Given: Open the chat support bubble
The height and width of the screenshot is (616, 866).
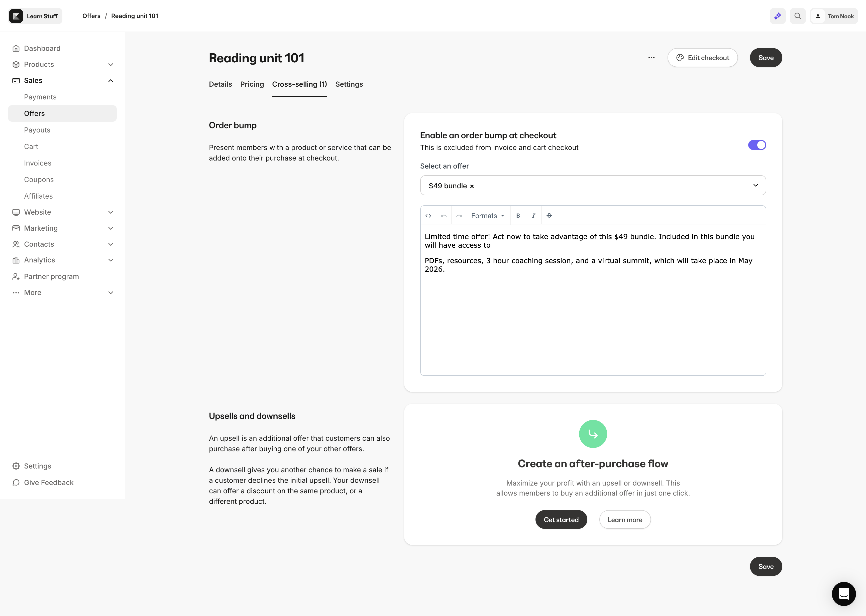Looking at the screenshot, I should [x=844, y=594].
